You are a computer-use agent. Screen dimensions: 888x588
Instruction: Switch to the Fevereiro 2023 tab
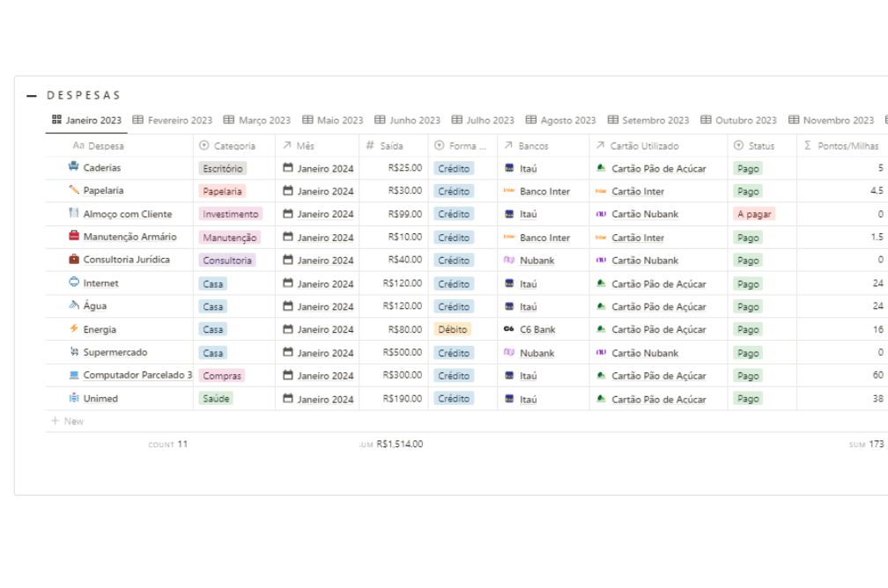tap(173, 121)
